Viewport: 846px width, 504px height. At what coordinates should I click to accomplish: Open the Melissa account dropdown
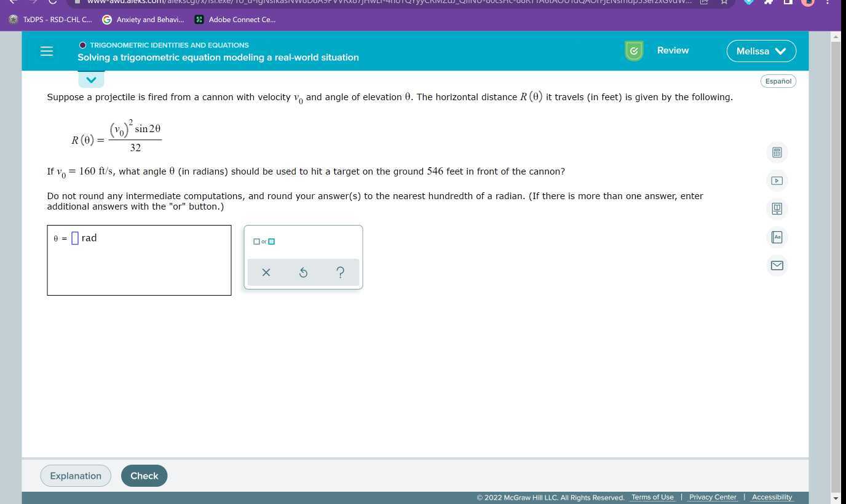pyautogui.click(x=761, y=51)
